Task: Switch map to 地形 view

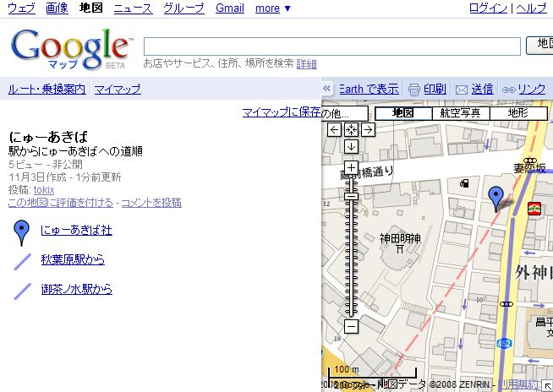Action: point(518,113)
